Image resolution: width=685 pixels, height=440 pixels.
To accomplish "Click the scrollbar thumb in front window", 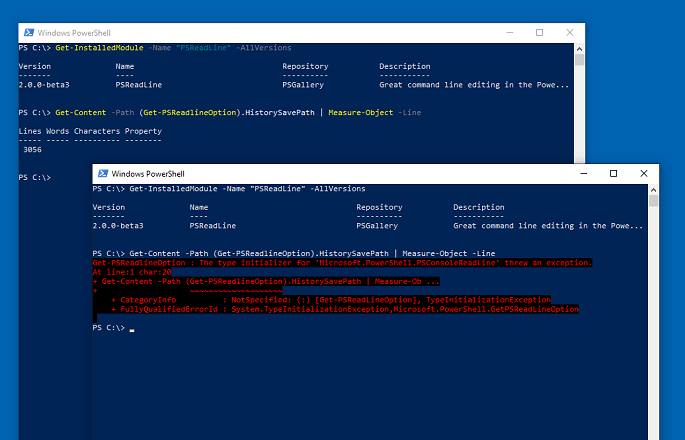I will point(653,201).
